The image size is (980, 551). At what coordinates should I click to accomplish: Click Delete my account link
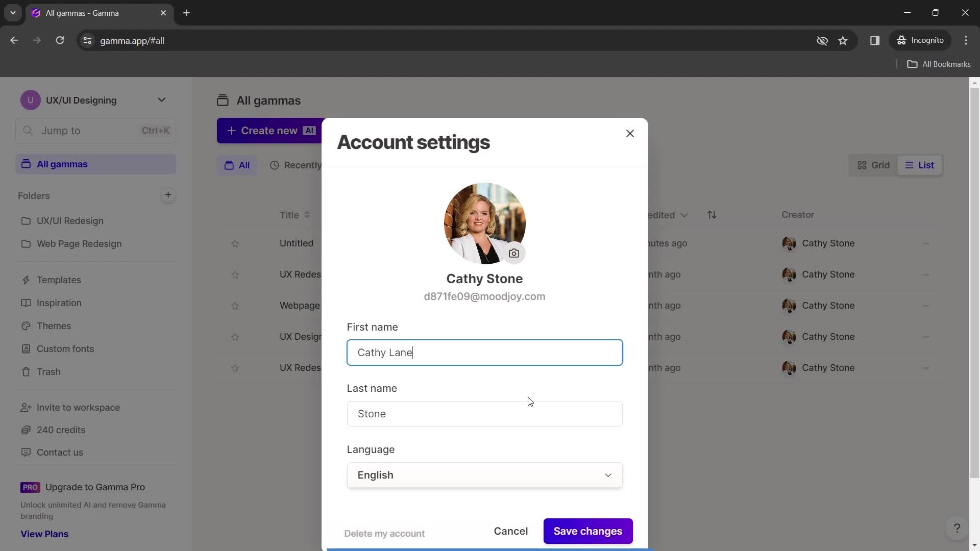coord(384,533)
